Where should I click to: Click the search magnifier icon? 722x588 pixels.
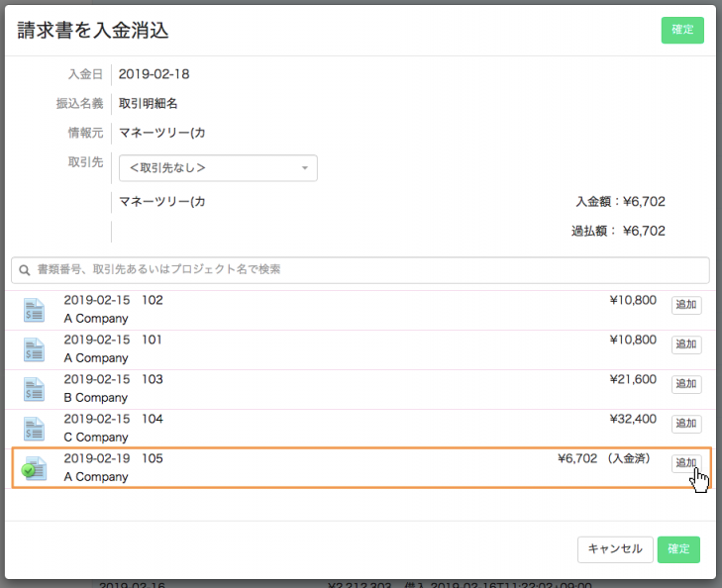coord(25,270)
